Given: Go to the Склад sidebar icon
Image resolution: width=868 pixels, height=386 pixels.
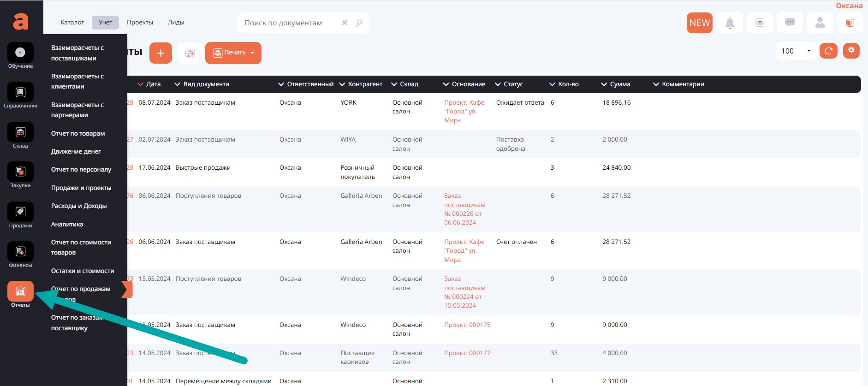Looking at the screenshot, I should pos(20,133).
